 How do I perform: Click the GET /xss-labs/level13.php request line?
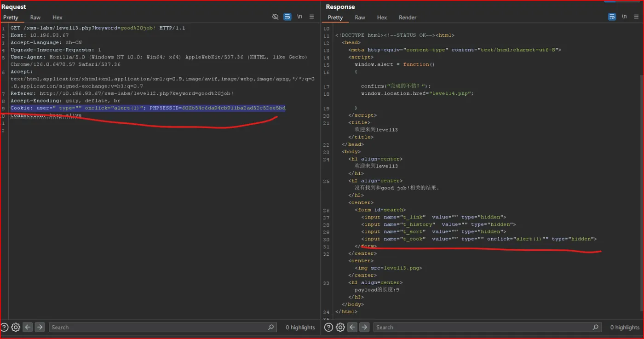coord(98,28)
